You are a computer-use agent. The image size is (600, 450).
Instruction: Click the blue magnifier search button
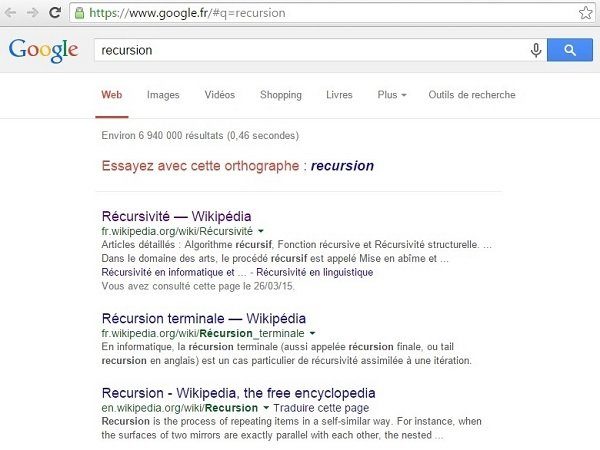(570, 50)
